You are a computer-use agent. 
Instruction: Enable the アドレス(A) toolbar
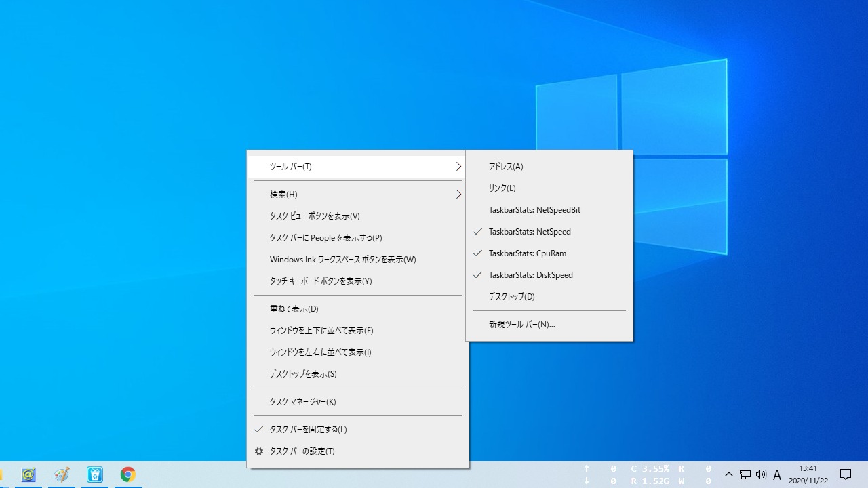[549, 167]
